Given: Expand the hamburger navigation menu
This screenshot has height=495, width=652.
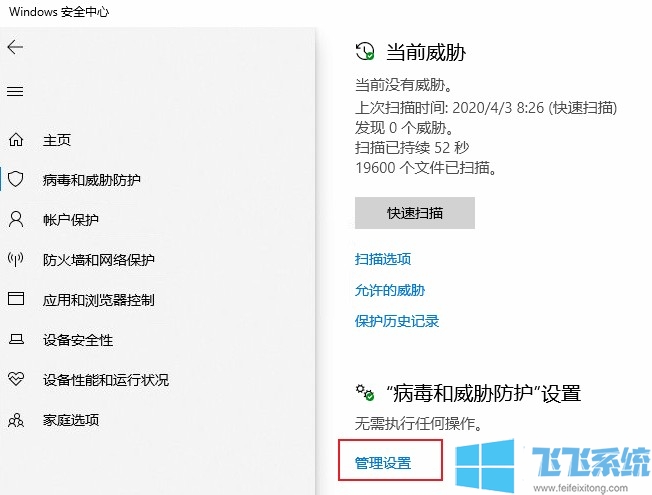Looking at the screenshot, I should [x=15, y=91].
